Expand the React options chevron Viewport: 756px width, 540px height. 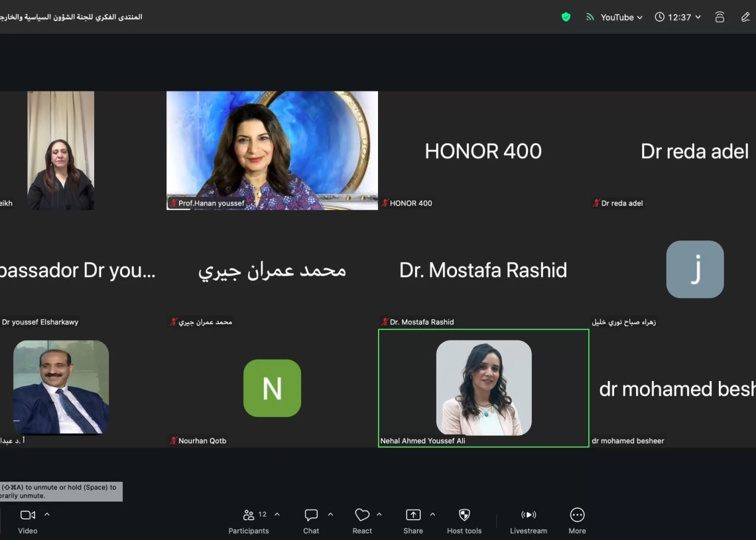pyautogui.click(x=379, y=514)
